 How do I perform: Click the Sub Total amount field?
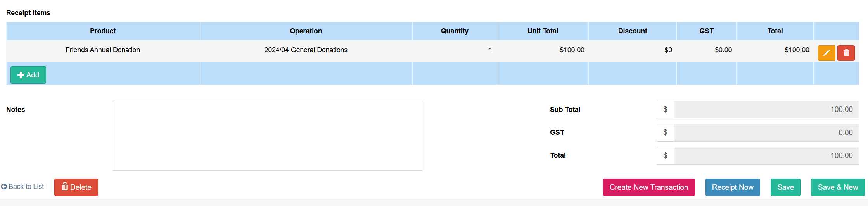[766, 110]
